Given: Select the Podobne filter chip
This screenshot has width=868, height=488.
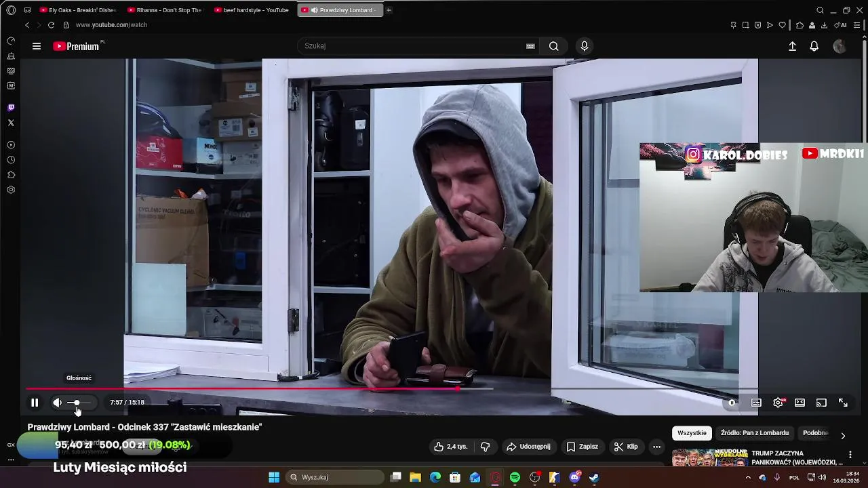Looking at the screenshot, I should [x=815, y=433].
